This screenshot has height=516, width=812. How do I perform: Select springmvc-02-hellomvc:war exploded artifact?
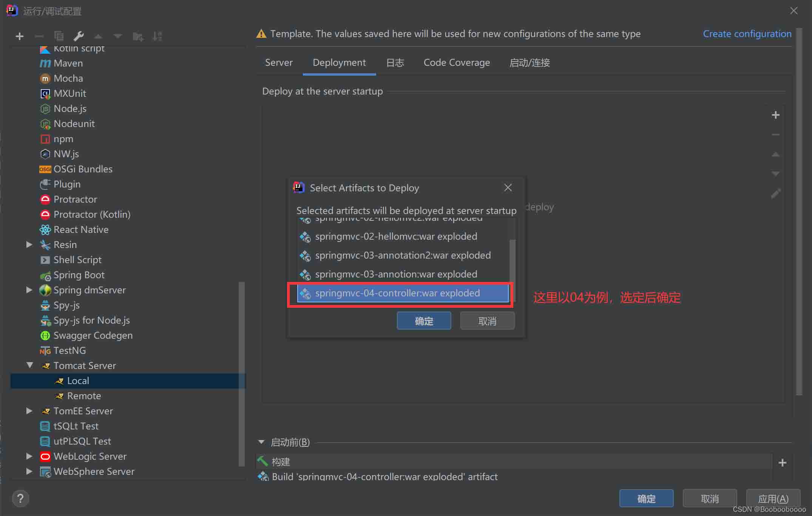403,237
